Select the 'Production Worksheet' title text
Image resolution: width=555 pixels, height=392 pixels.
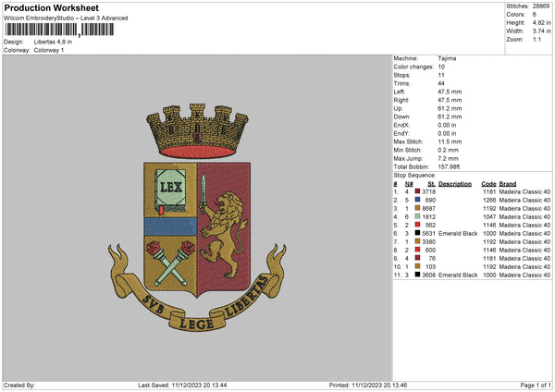tap(51, 7)
